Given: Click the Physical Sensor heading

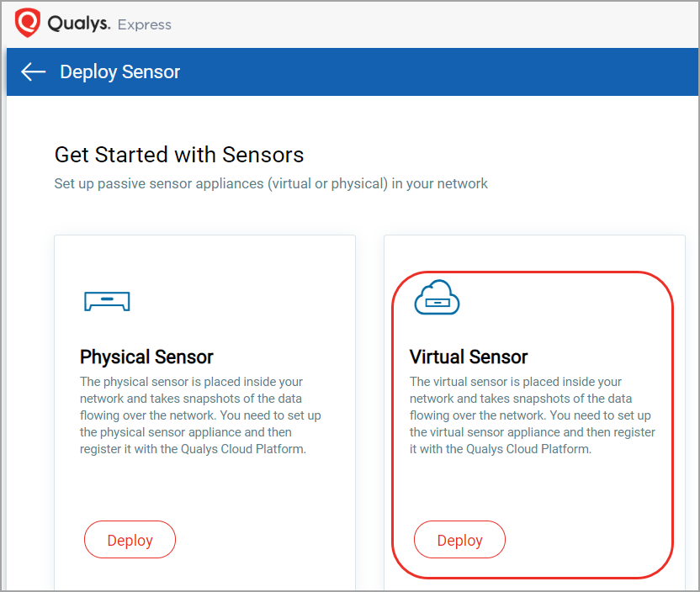Looking at the screenshot, I should pos(146,357).
